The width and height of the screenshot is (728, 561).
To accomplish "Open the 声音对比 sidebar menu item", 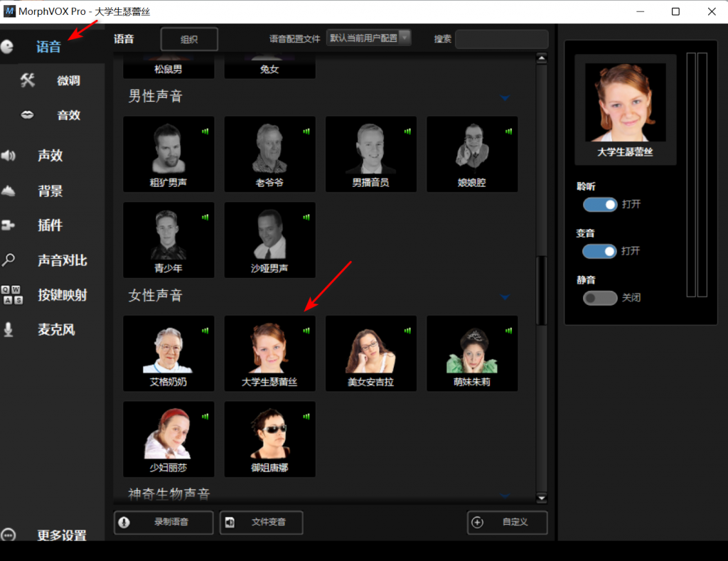I will [x=63, y=260].
